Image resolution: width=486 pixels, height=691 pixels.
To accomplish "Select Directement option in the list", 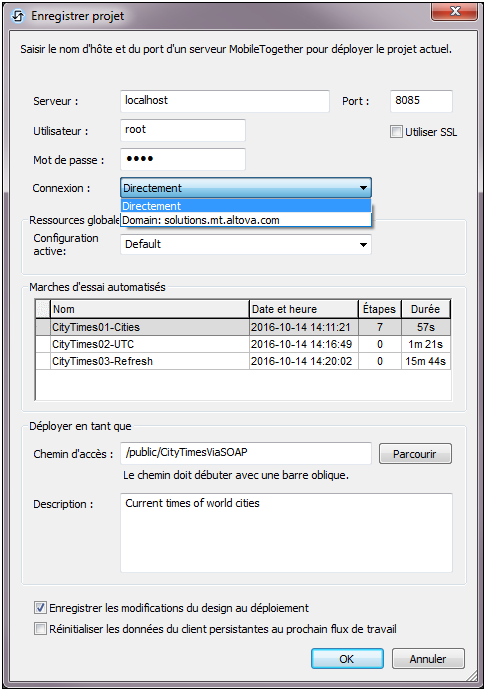I will (x=246, y=206).
